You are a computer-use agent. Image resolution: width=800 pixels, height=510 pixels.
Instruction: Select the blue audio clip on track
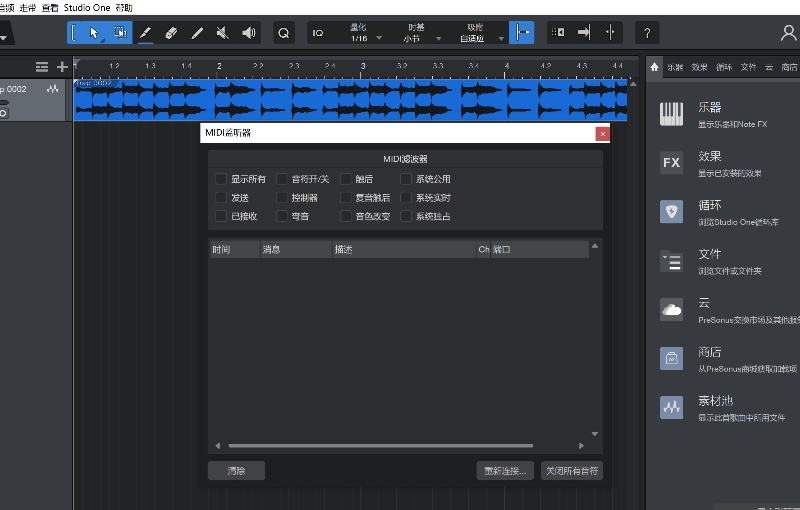(x=351, y=99)
